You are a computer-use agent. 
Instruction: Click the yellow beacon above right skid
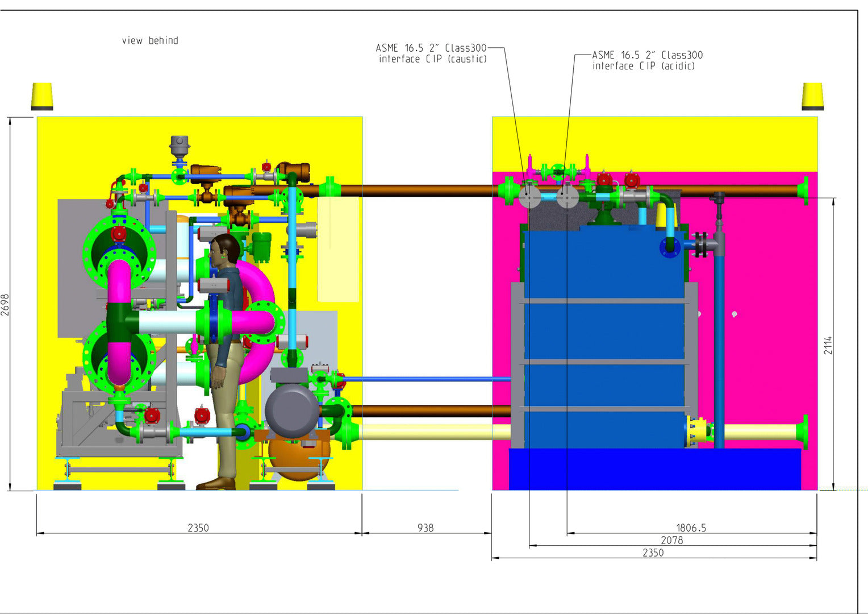(x=812, y=96)
